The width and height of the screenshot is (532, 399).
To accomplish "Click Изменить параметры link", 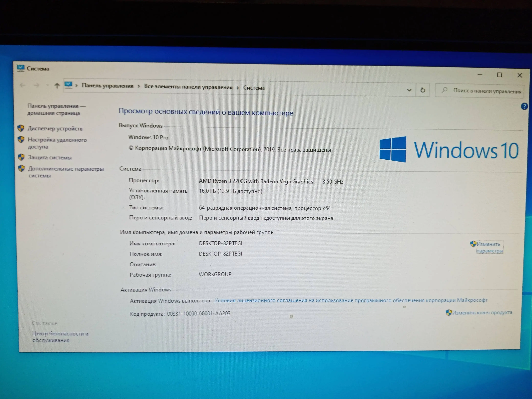I will [490, 247].
